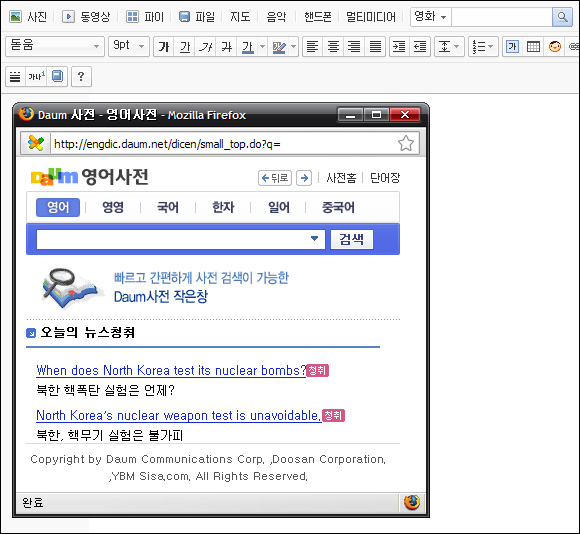This screenshot has height=534, width=580.
Task: Center align the text
Action: (333, 47)
